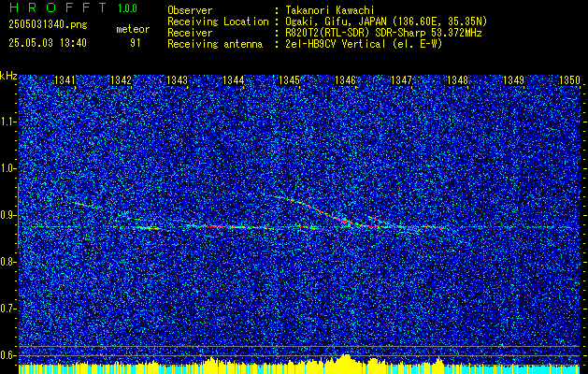This screenshot has height=374, width=588.
Task: Click the meteor count 91
Action: [135, 43]
